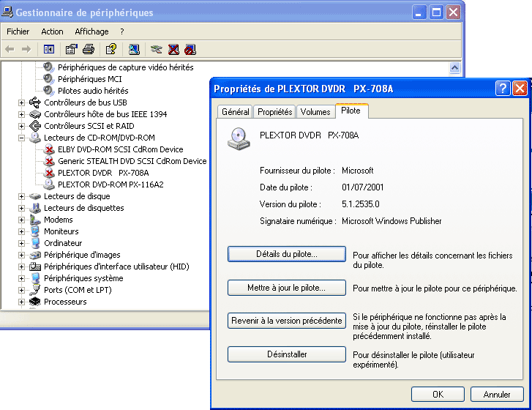Click the Périphériques MCI speaker icon
The height and width of the screenshot is (410, 532).
tap(49, 79)
